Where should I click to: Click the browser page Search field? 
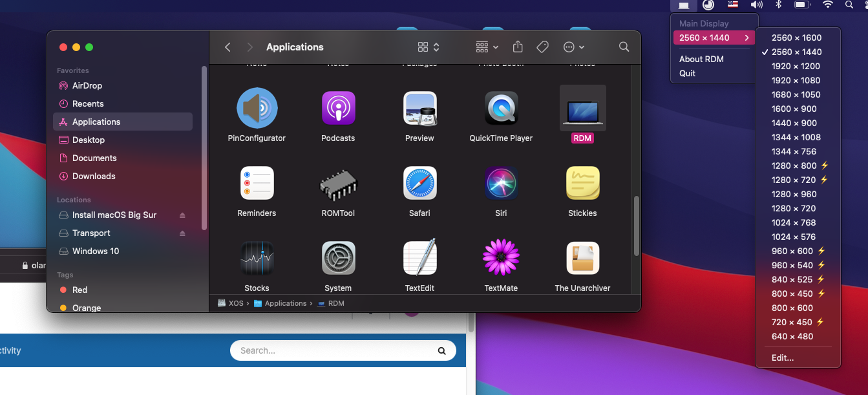point(336,350)
